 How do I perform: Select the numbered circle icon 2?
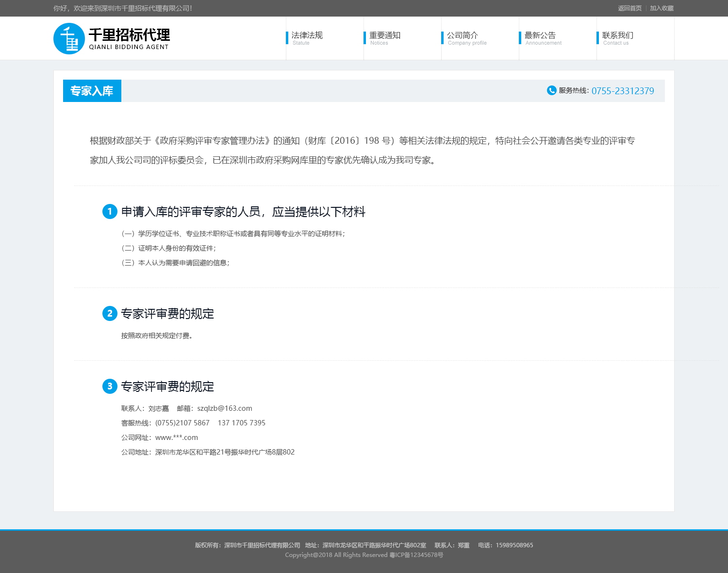[x=109, y=314]
